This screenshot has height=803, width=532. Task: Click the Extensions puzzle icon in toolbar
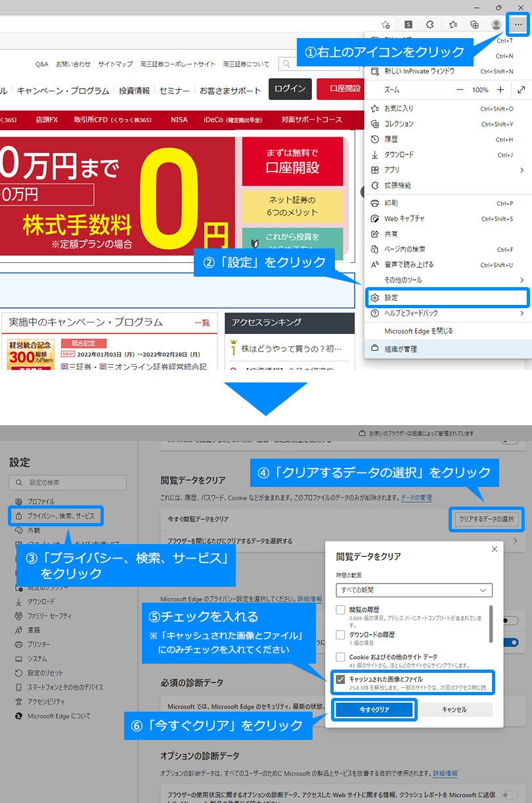click(430, 24)
